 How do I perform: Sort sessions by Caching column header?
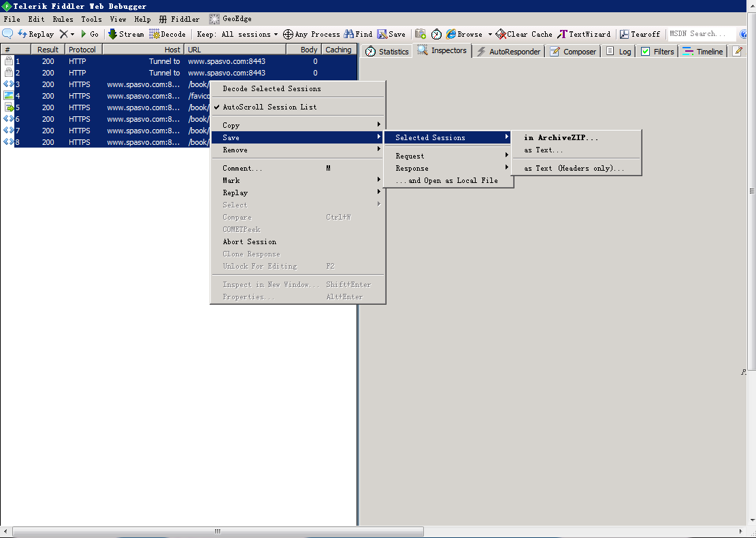(338, 49)
